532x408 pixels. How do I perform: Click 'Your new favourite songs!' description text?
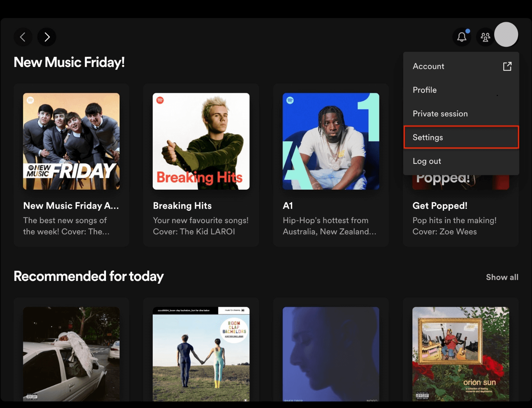click(201, 220)
